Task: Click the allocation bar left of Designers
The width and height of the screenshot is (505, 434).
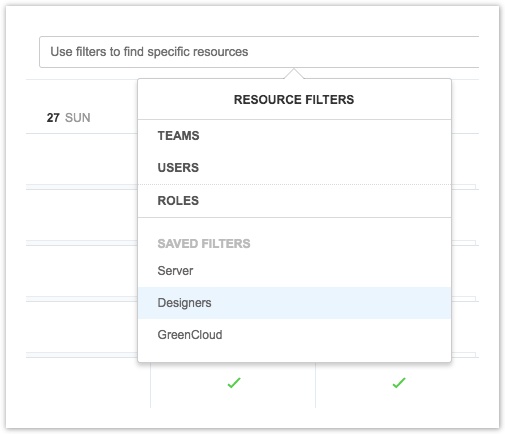Action: pyautogui.click(x=82, y=299)
